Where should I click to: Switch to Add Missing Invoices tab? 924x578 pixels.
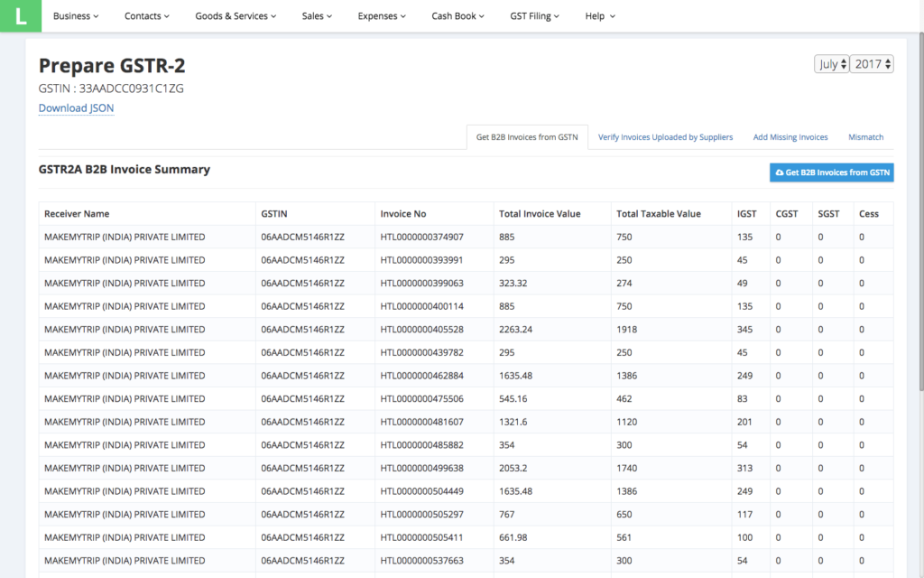tap(790, 137)
